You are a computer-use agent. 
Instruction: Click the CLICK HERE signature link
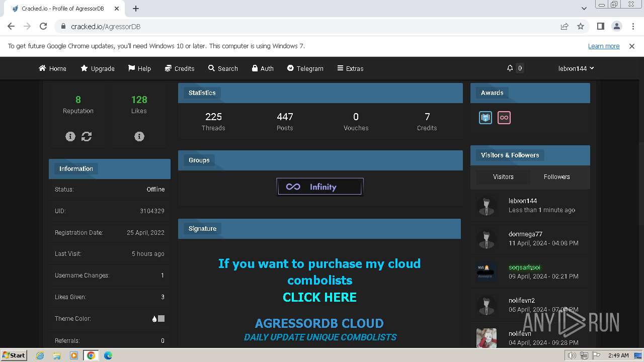319,297
